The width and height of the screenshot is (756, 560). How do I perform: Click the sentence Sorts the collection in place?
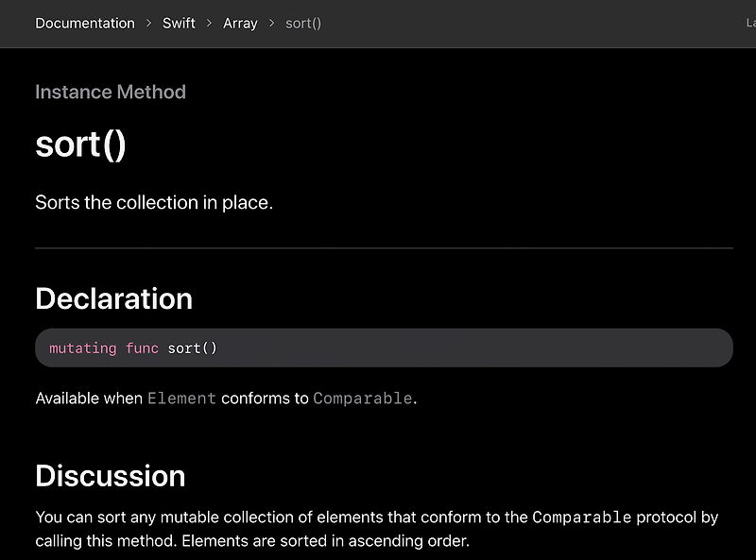coord(154,202)
